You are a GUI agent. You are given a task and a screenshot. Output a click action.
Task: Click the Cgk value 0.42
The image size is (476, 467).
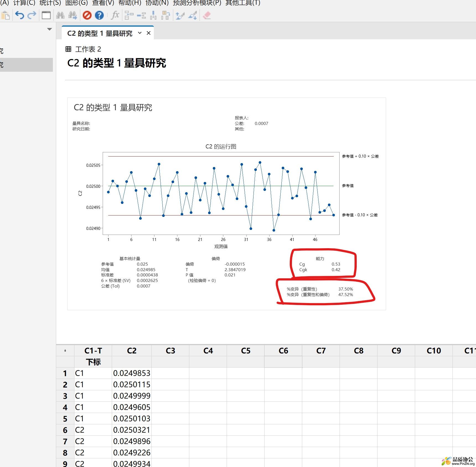336,270
